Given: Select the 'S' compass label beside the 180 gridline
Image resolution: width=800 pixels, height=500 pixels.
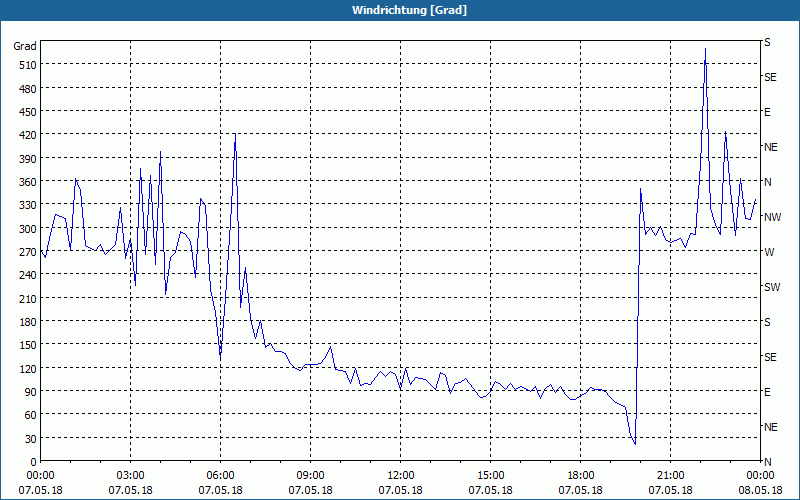Looking at the screenshot, I should pos(767,322).
